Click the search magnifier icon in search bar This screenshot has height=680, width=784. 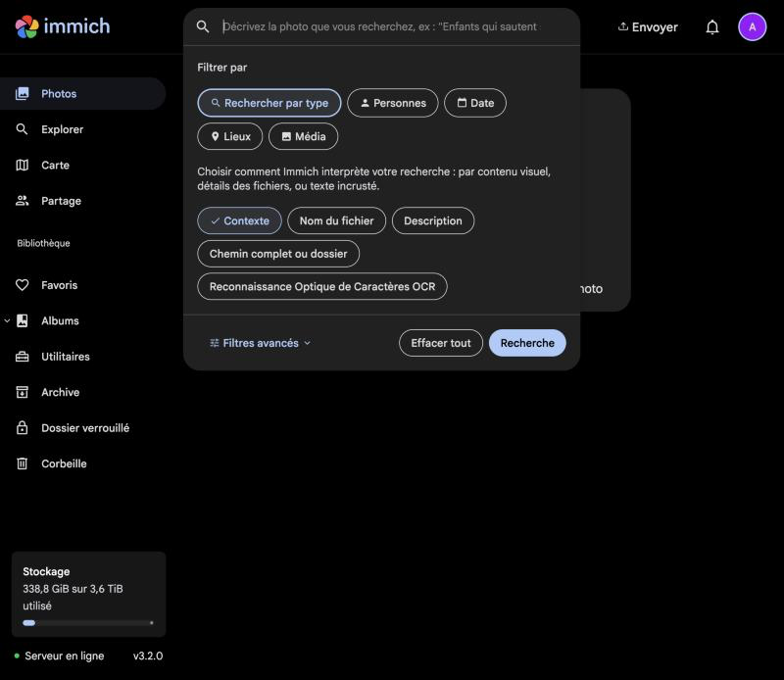pyautogui.click(x=203, y=26)
